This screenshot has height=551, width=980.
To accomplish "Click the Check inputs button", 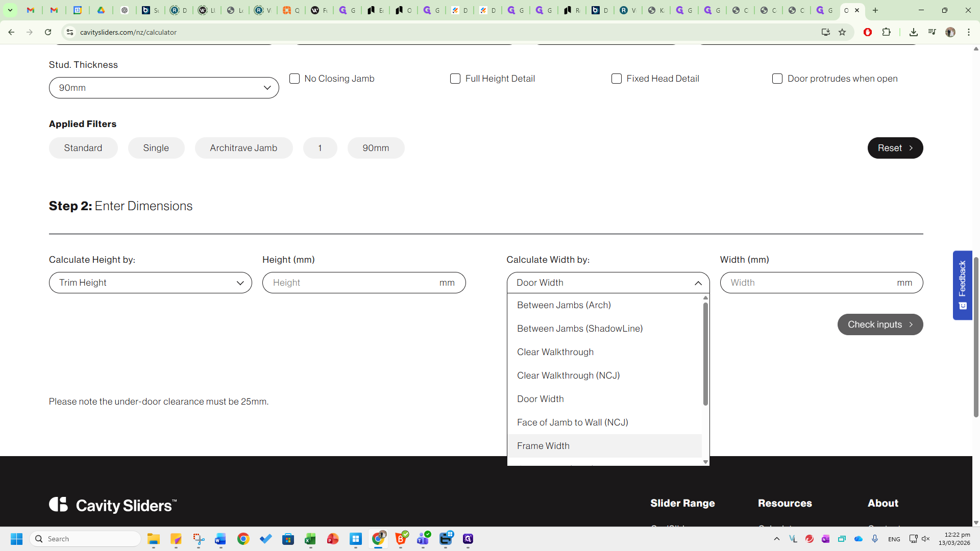I will coord(880,324).
